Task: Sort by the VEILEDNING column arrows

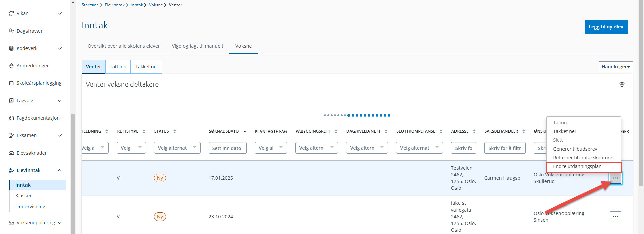Action: coord(107,131)
